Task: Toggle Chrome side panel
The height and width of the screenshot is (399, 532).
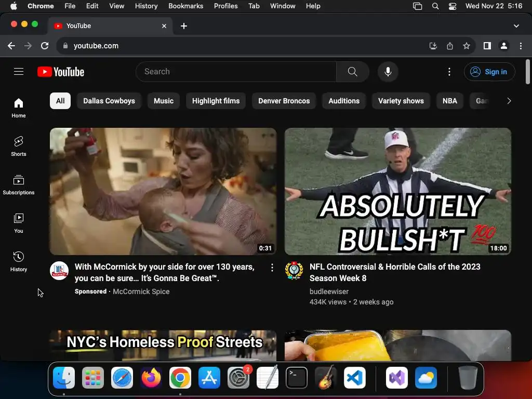Action: [x=487, y=46]
